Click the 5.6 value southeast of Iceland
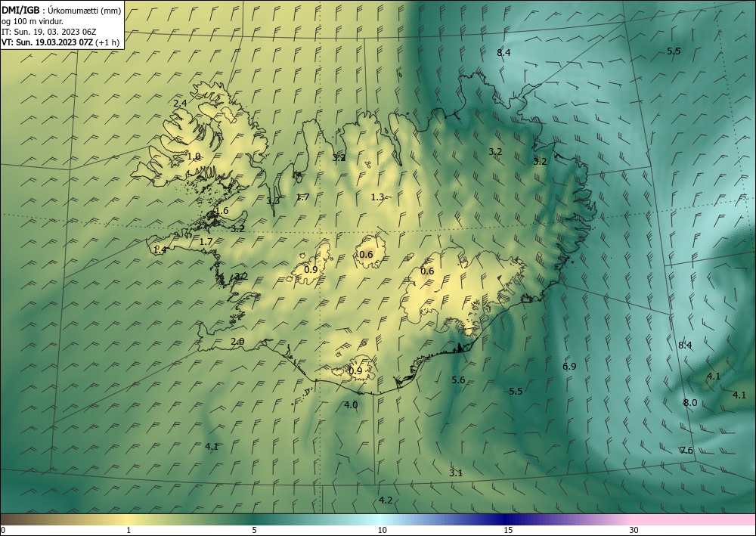The height and width of the screenshot is (536, 756). click(458, 380)
